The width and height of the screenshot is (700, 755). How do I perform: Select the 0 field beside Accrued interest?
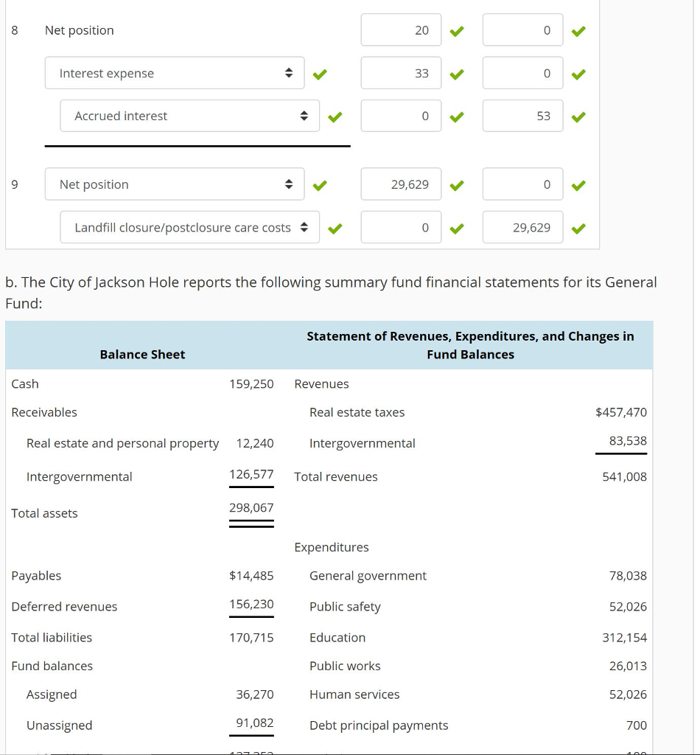(401, 116)
